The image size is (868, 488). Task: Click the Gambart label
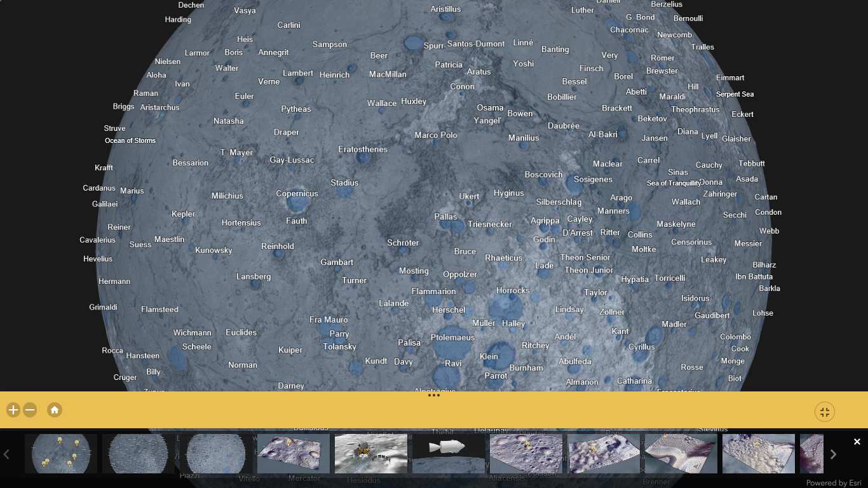tap(337, 262)
